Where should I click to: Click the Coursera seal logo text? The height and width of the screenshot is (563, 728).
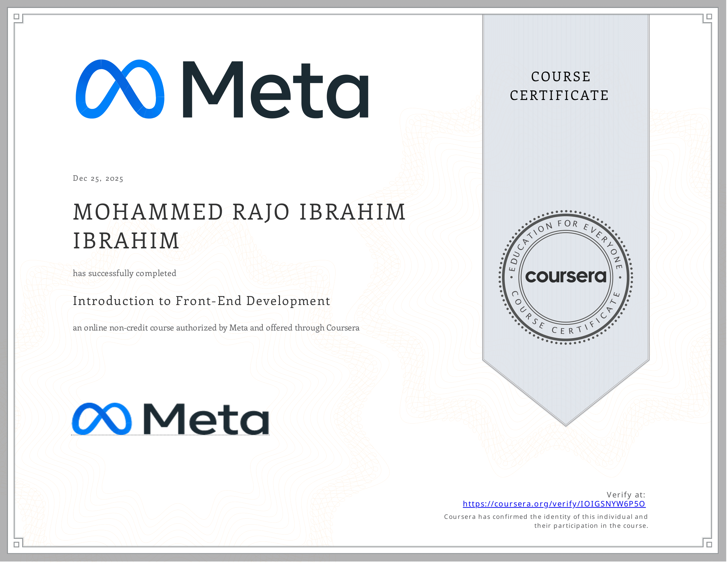click(566, 277)
